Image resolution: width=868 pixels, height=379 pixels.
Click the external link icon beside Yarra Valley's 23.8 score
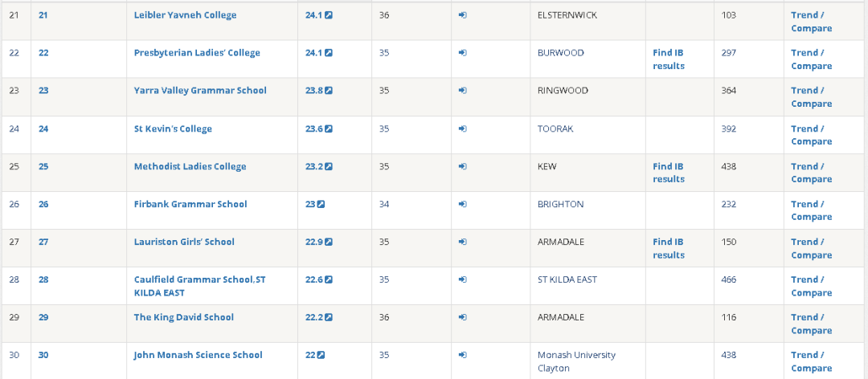pyautogui.click(x=329, y=91)
